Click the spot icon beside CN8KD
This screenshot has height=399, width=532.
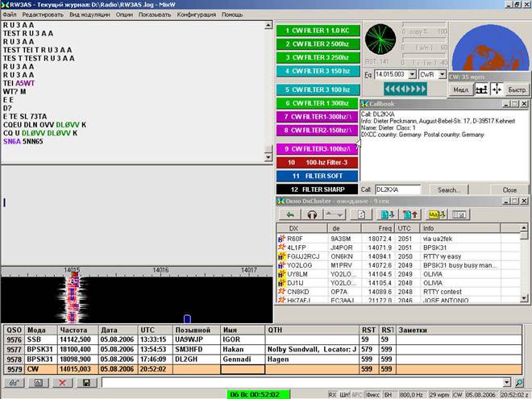pos(281,292)
